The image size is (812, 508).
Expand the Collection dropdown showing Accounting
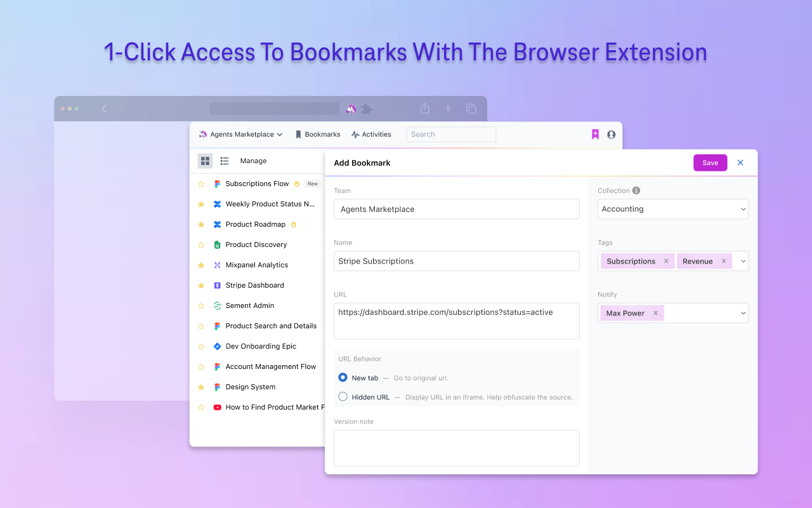pyautogui.click(x=673, y=209)
